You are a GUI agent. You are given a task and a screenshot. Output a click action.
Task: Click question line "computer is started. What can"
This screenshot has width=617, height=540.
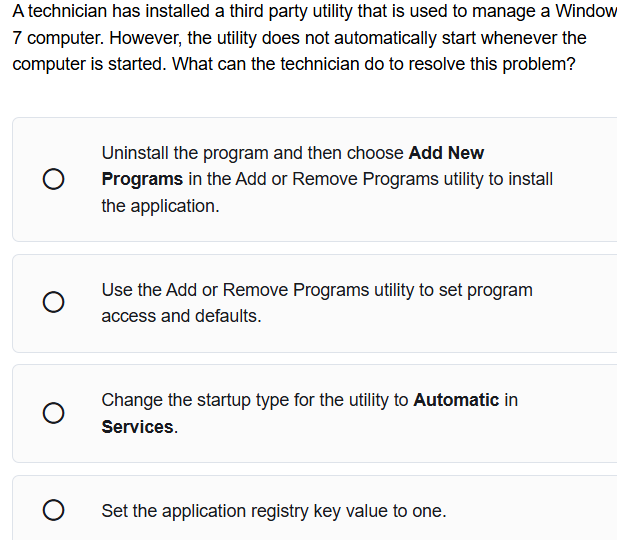click(x=295, y=64)
